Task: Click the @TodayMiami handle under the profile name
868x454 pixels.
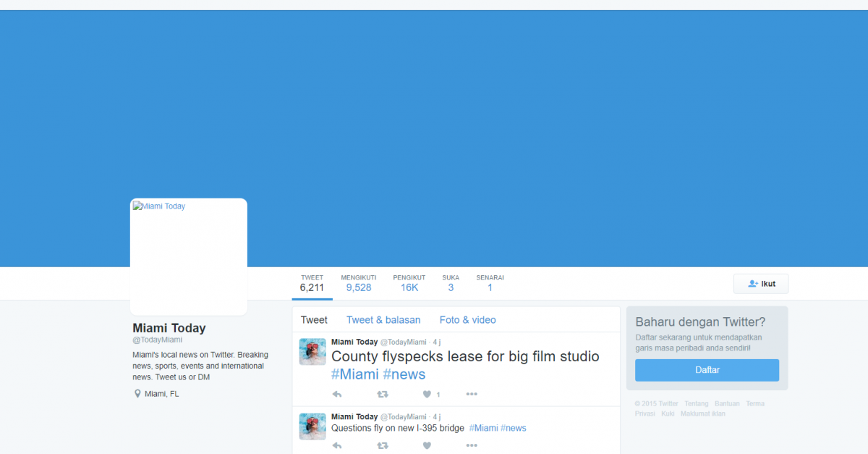Action: [158, 340]
